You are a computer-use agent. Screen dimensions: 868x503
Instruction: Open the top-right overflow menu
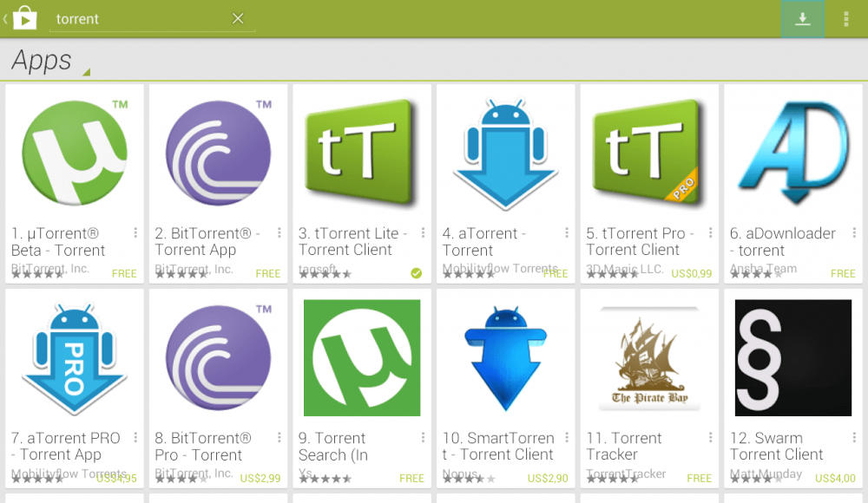point(845,19)
